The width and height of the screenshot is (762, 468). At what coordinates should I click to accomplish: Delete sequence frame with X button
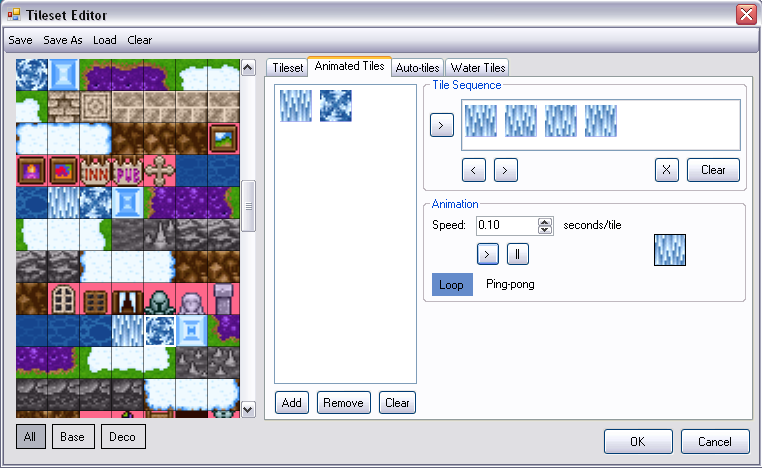click(x=667, y=170)
